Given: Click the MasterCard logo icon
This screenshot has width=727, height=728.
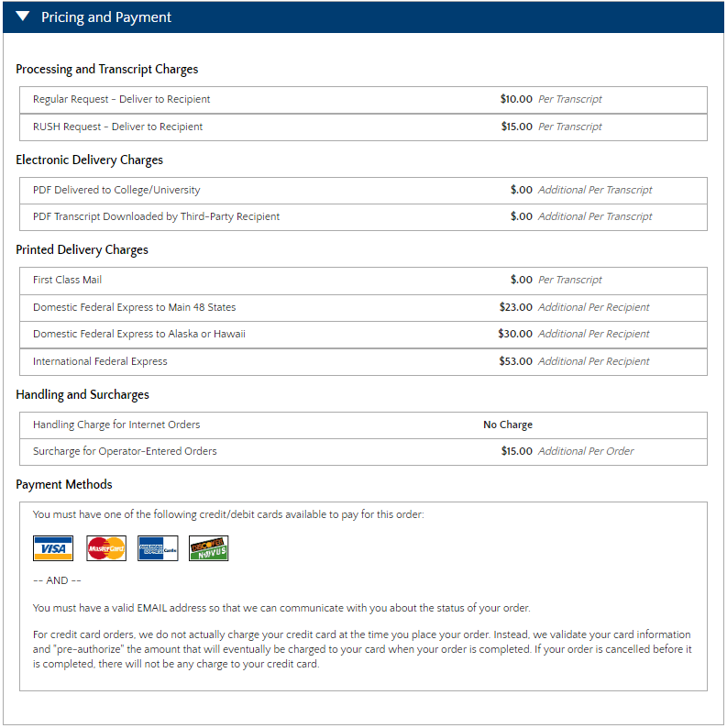Looking at the screenshot, I should (106, 548).
